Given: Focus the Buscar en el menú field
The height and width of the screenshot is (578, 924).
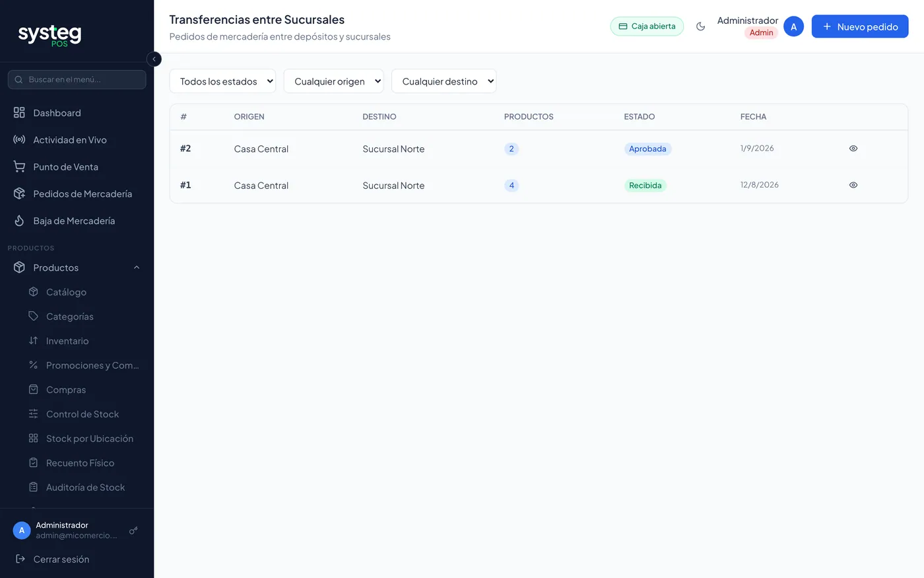Looking at the screenshot, I should click(x=77, y=80).
